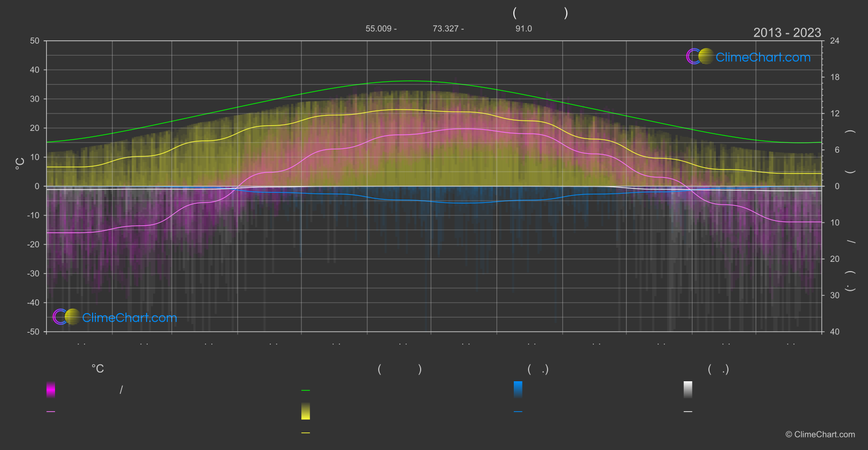Screen dimensions: 868x450
Task: Click the 91.0 value in the header
Action: coord(524,28)
